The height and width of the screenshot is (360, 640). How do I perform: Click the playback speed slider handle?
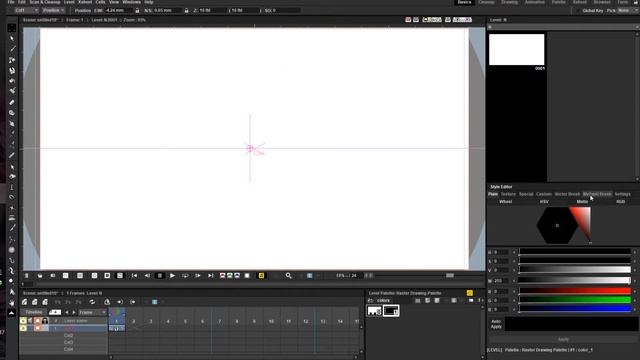tap(450, 276)
